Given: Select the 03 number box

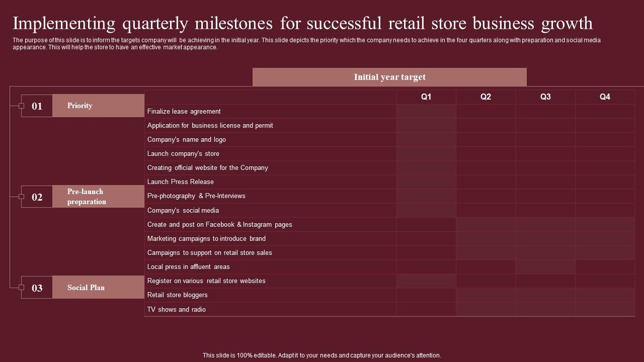Looking at the screenshot, I should tap(37, 288).
